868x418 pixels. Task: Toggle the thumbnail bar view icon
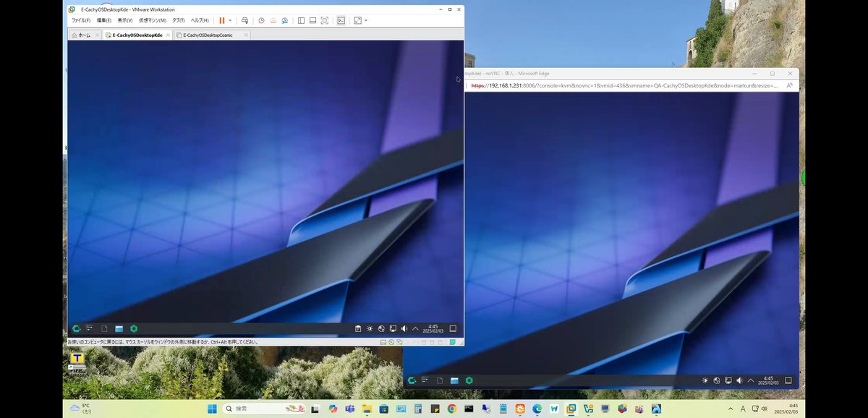click(312, 20)
